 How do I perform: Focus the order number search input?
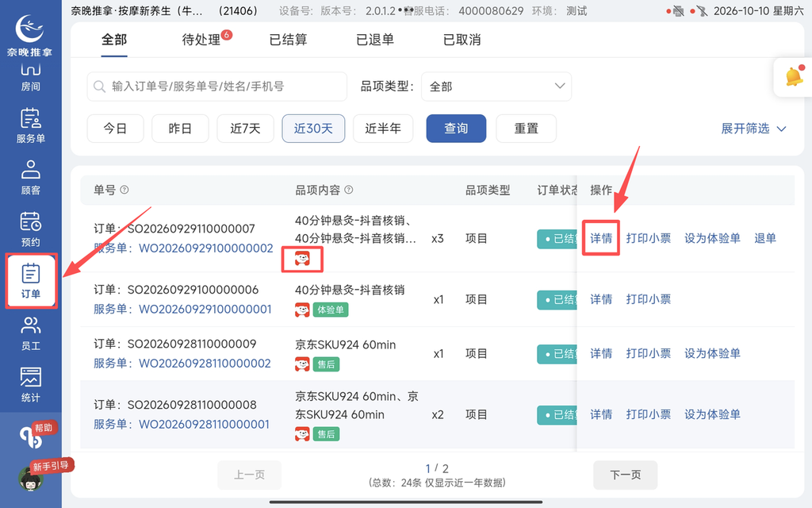(217, 86)
